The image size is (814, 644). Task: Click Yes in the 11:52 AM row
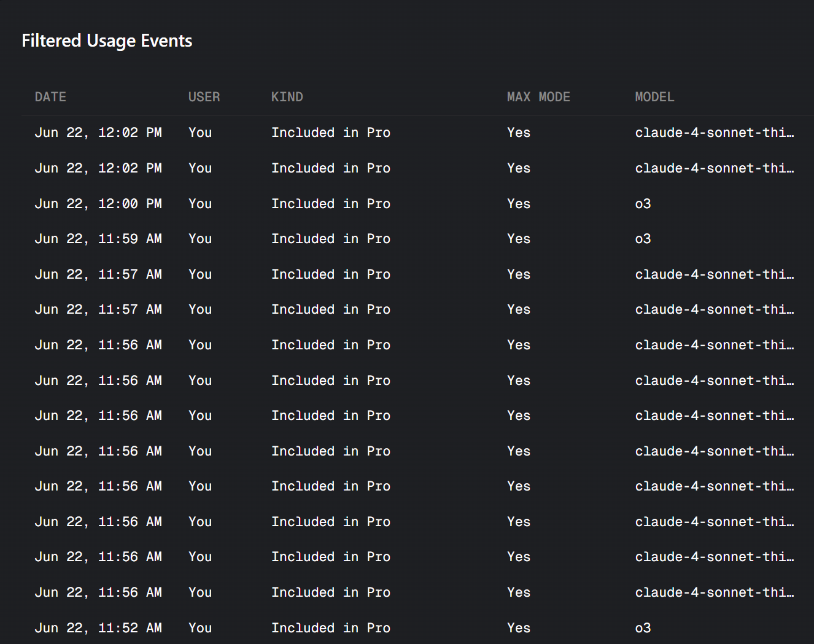pyautogui.click(x=519, y=628)
